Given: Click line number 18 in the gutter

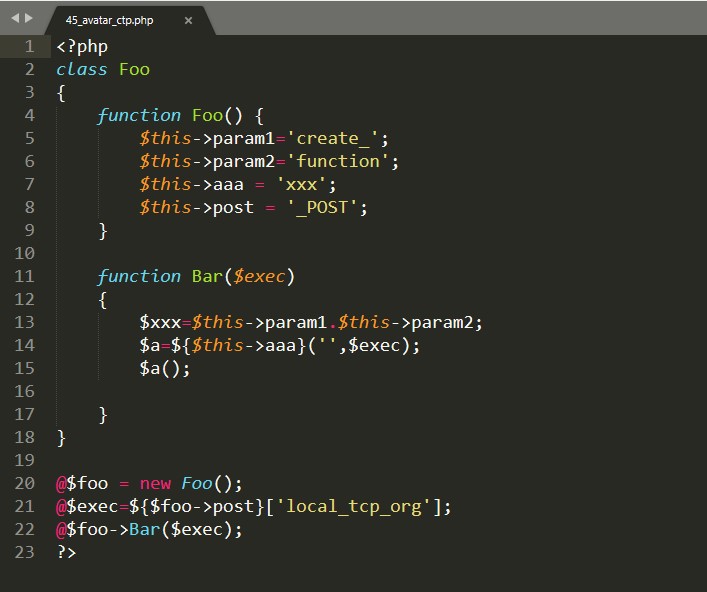Looking at the screenshot, I should coord(24,437).
